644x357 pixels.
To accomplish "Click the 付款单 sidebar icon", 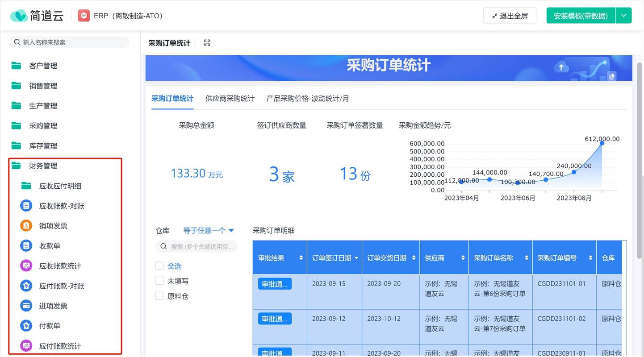I will (x=26, y=326).
